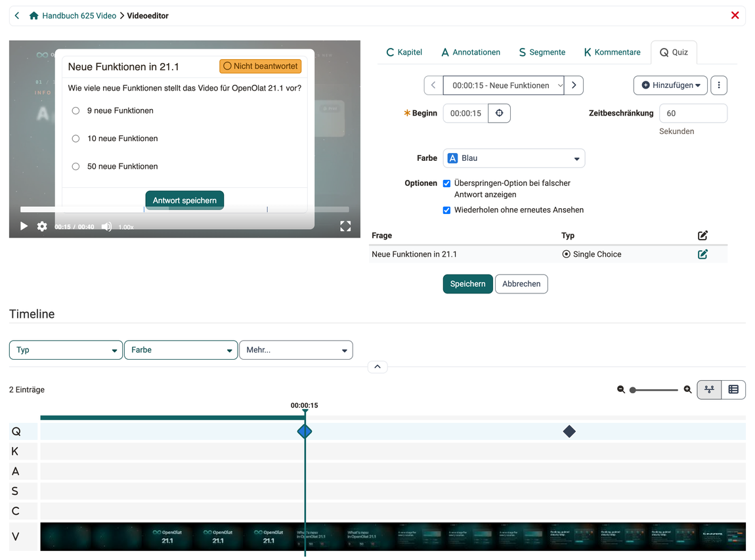Select the blue quiz marker at 00:00:15
755x560 pixels.
pos(305,431)
